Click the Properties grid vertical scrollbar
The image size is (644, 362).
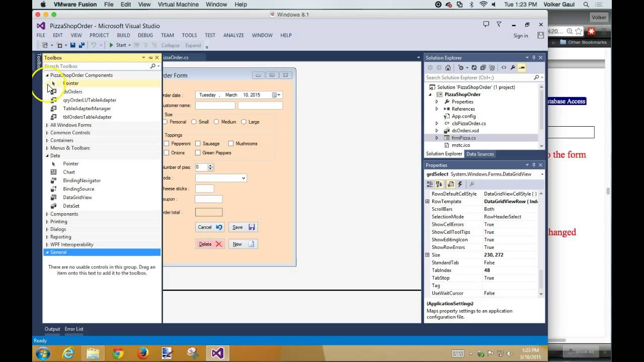(x=542, y=243)
